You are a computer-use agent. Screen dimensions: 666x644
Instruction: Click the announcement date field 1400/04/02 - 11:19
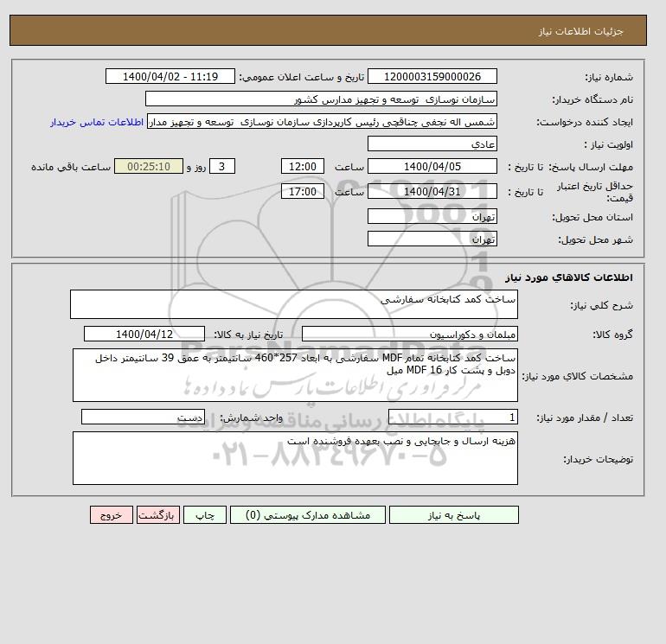coord(170,76)
